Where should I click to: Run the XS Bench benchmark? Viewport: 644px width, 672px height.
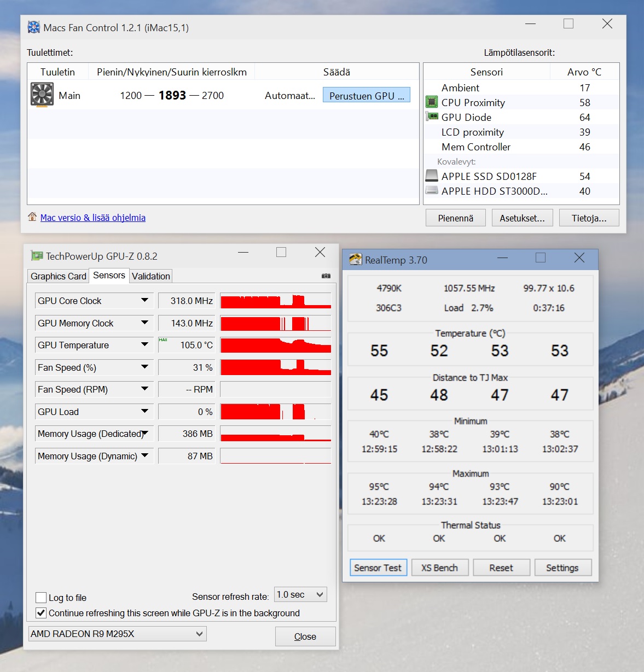click(x=439, y=568)
